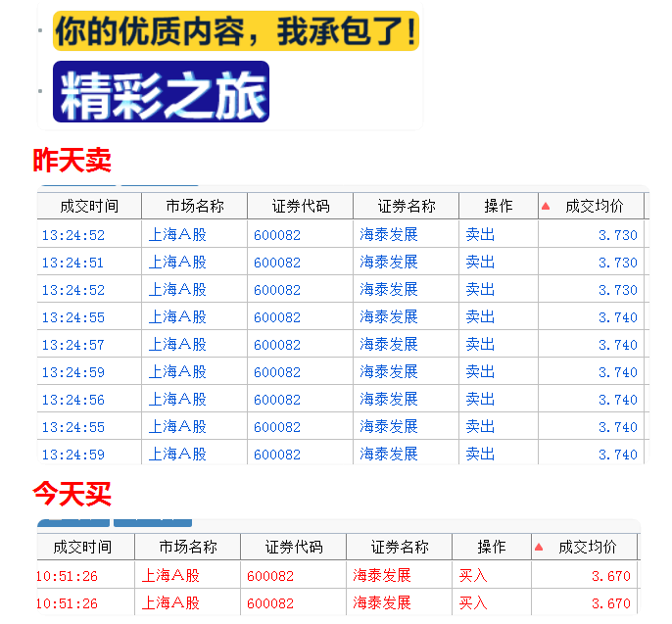Open the blue 精彩之旅 banner
Screen dimensions: 672x624
pos(161,92)
